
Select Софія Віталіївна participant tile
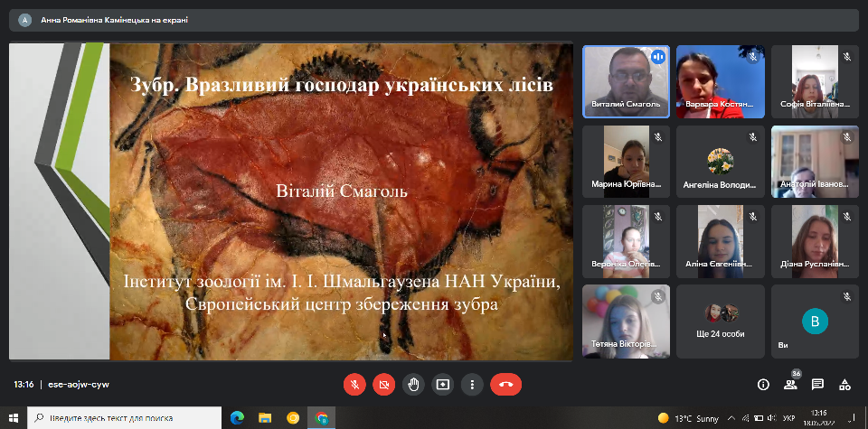pyautogui.click(x=815, y=82)
